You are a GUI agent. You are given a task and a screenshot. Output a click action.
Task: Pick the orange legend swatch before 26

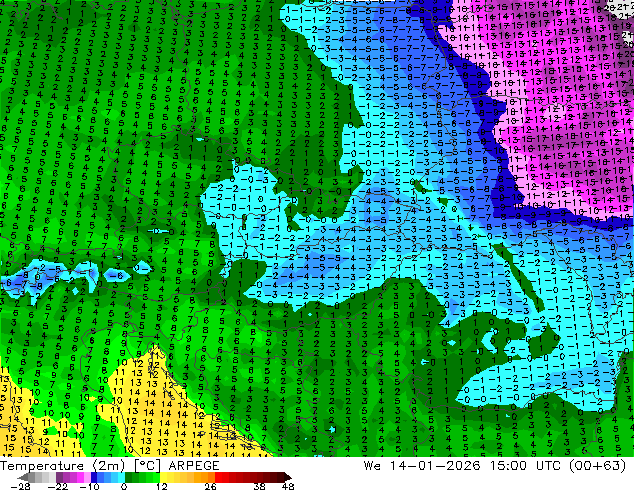(211, 477)
